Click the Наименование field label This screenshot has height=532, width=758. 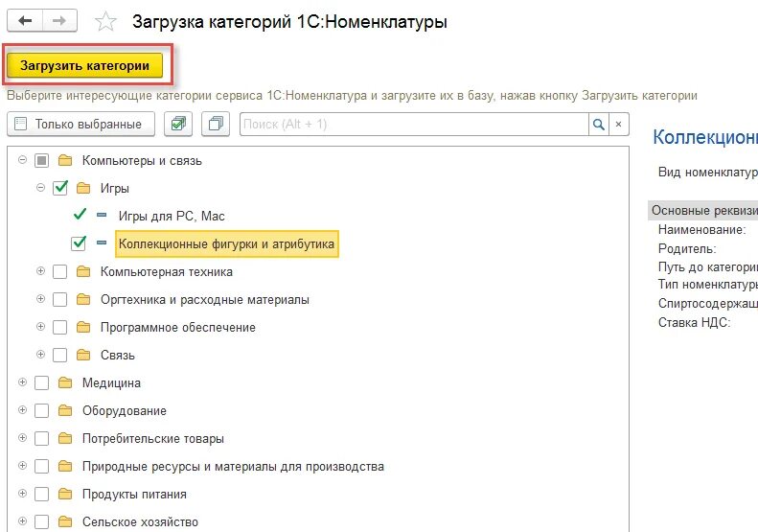pyautogui.click(x=701, y=230)
